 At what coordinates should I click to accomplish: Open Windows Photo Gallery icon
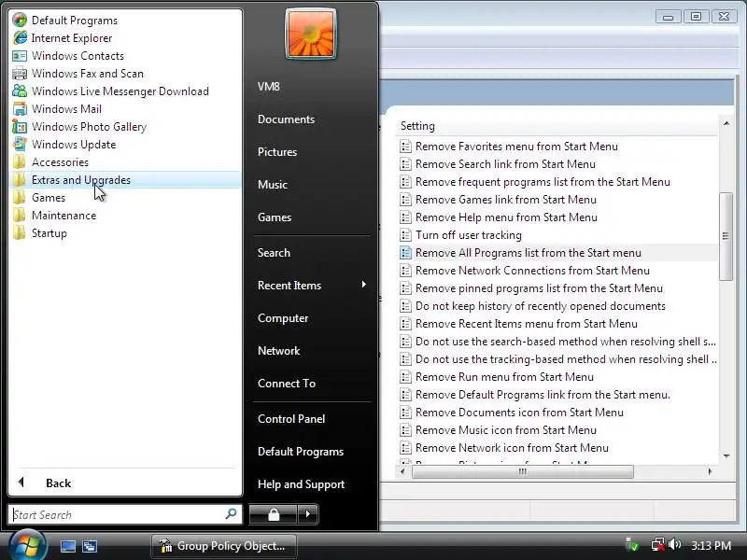click(x=20, y=127)
